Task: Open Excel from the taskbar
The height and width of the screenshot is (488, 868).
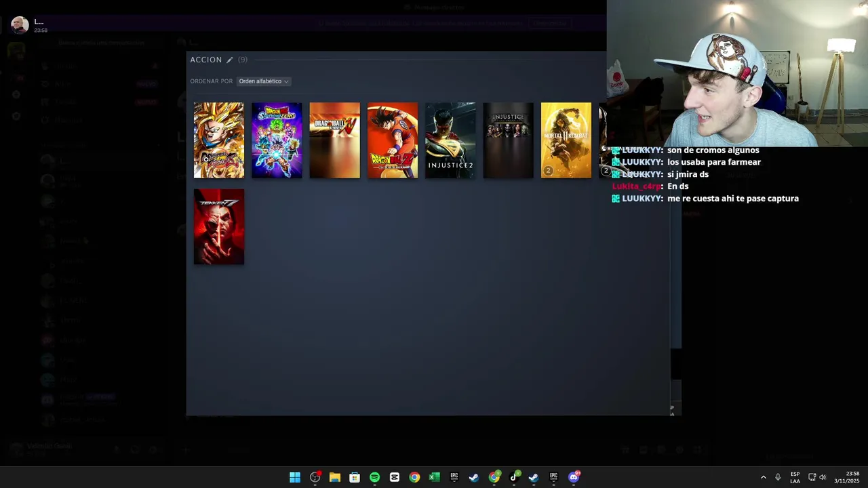Action: (434, 477)
